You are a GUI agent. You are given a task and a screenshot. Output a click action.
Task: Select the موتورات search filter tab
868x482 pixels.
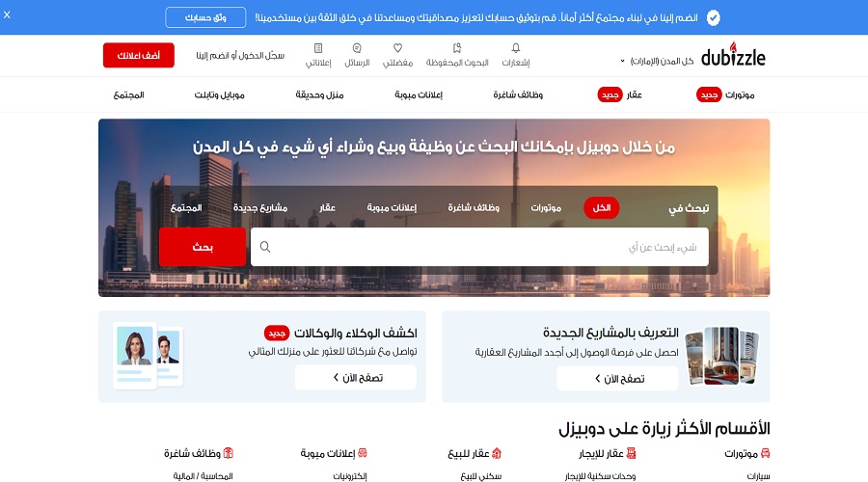tap(546, 207)
